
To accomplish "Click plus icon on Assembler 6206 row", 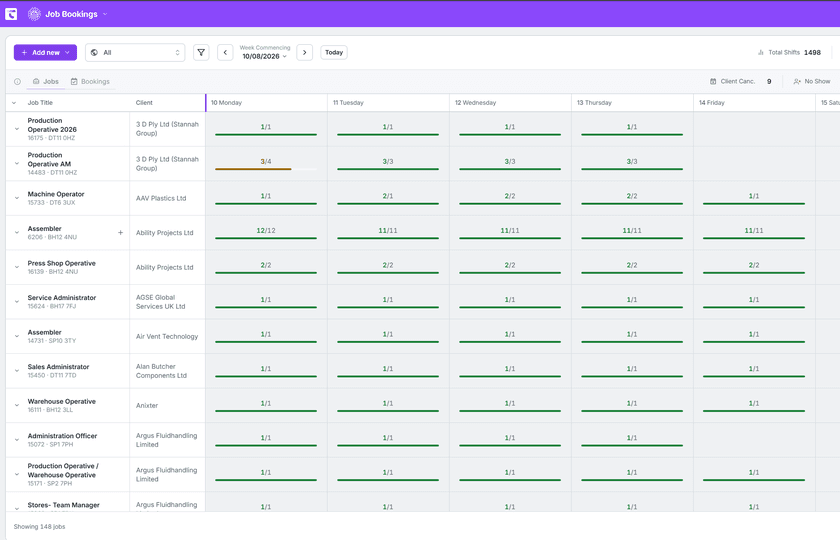I will click(x=121, y=232).
